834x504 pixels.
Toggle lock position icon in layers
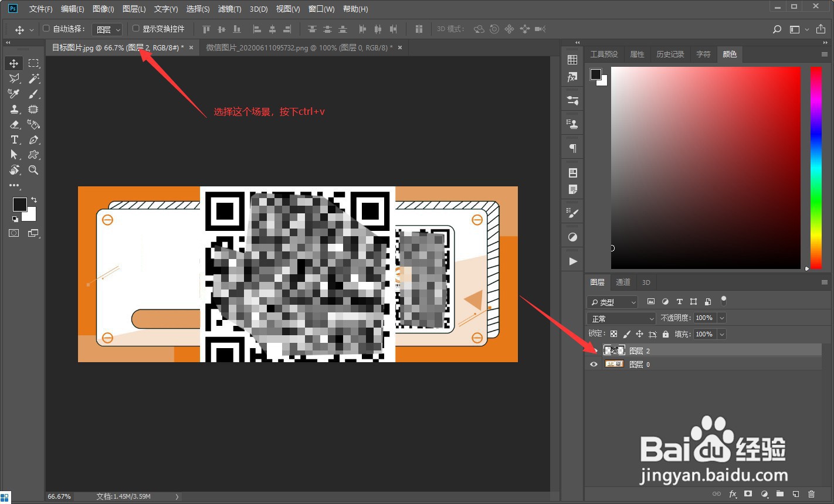(x=639, y=334)
